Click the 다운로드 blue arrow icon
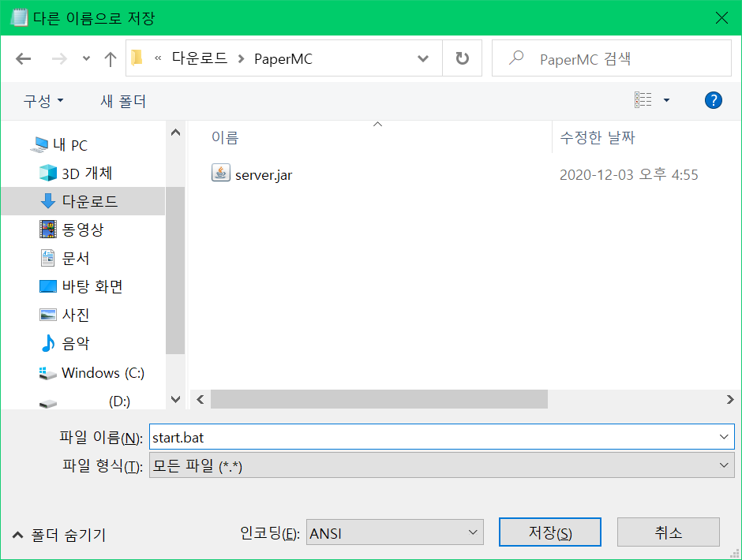The height and width of the screenshot is (560, 742). coord(48,201)
